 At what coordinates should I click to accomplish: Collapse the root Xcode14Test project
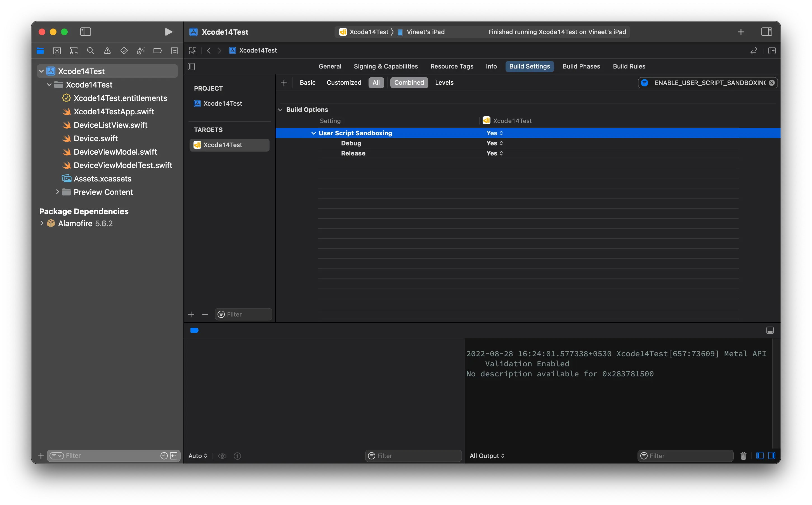(x=41, y=71)
